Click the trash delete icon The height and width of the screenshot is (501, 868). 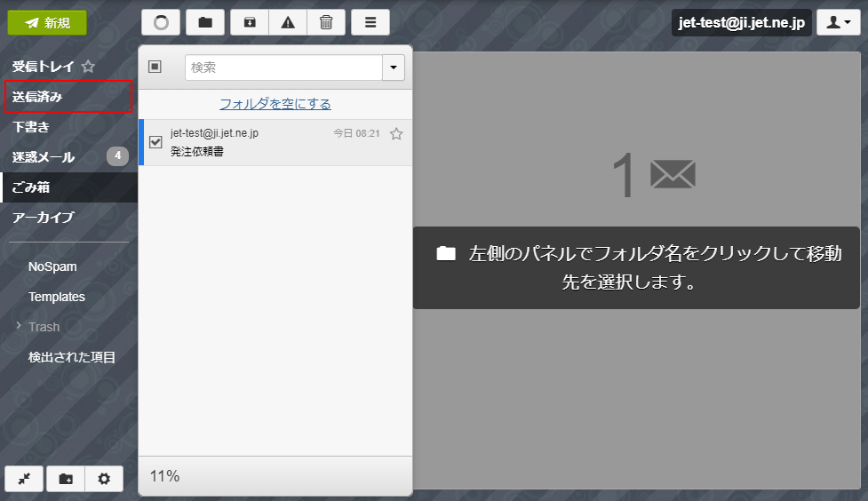(x=326, y=23)
